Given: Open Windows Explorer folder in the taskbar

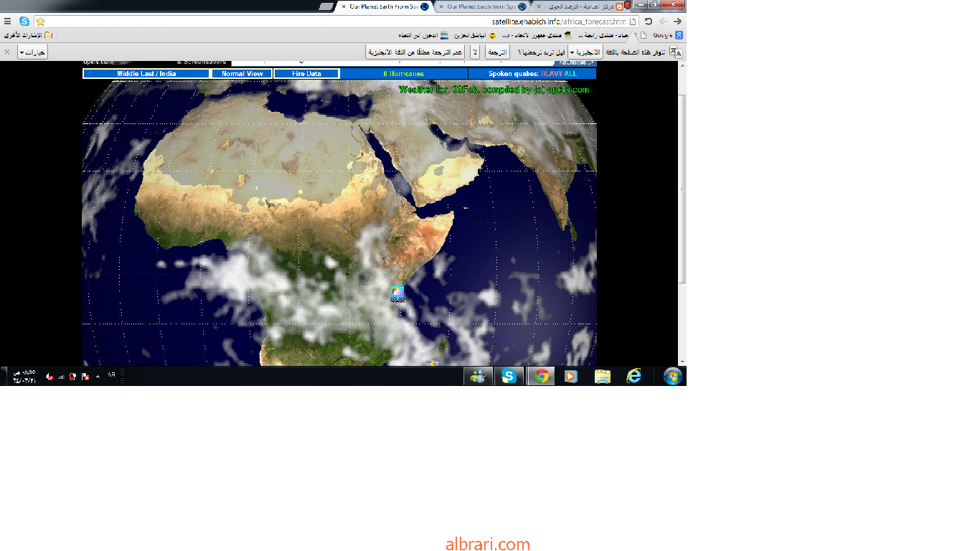Looking at the screenshot, I should pyautogui.click(x=603, y=376).
